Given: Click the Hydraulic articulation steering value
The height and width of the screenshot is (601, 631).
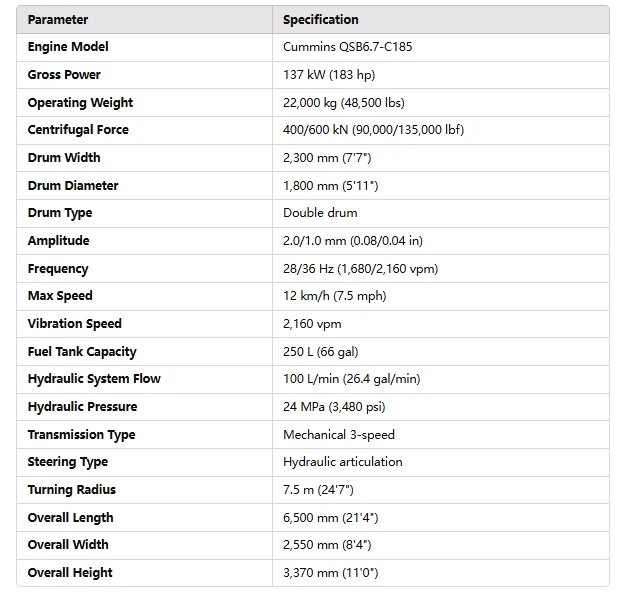Looking at the screenshot, I should click(342, 462).
